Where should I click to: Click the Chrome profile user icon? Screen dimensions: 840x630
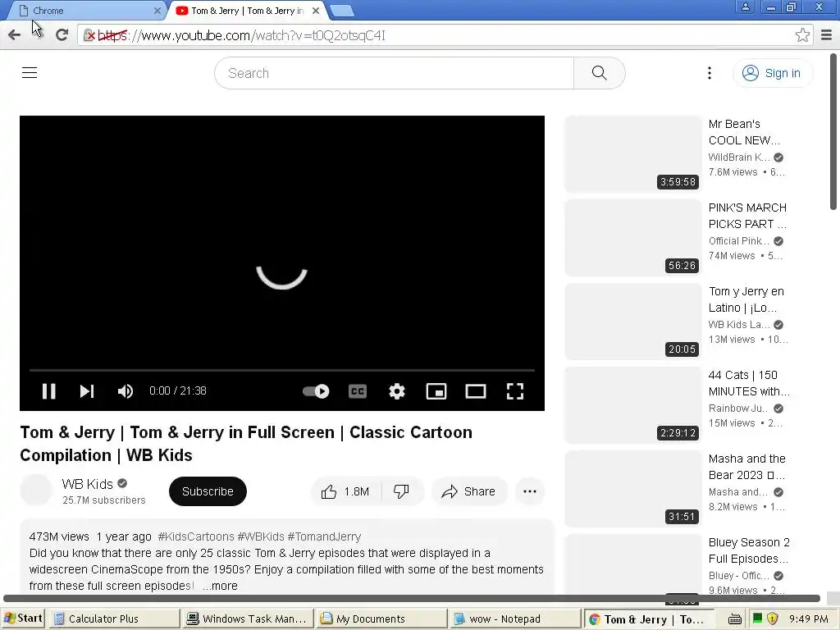pyautogui.click(x=745, y=7)
